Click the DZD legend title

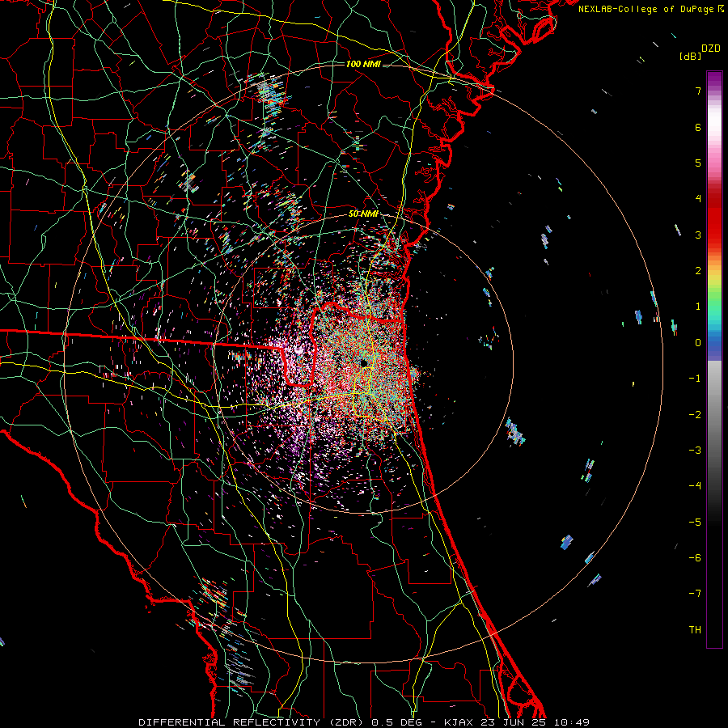(711, 49)
